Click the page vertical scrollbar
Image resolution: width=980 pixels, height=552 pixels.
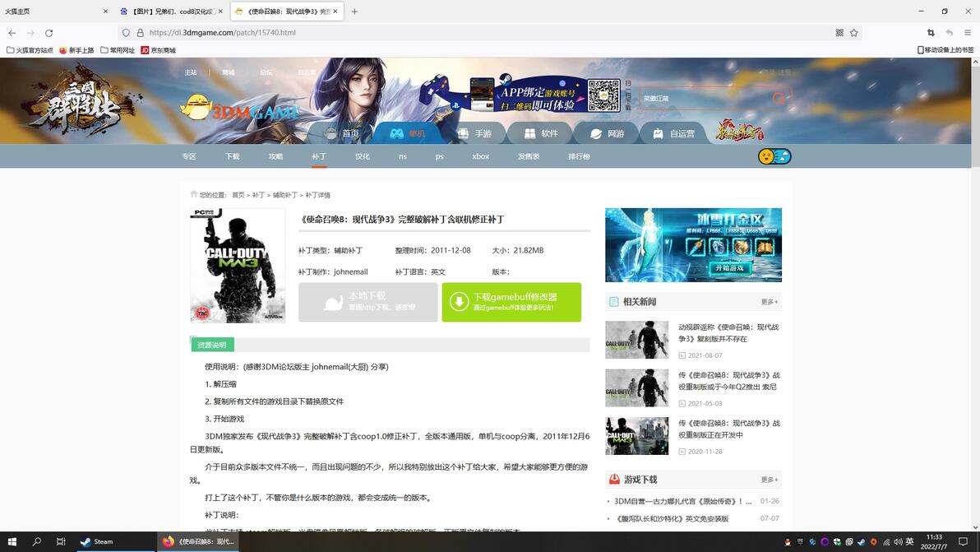[x=976, y=294]
